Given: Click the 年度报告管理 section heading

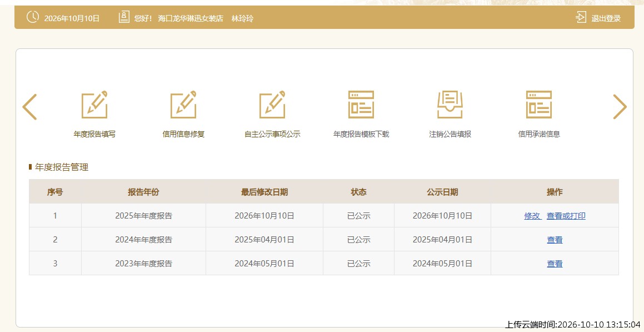Looking at the screenshot, I should click(62, 167).
